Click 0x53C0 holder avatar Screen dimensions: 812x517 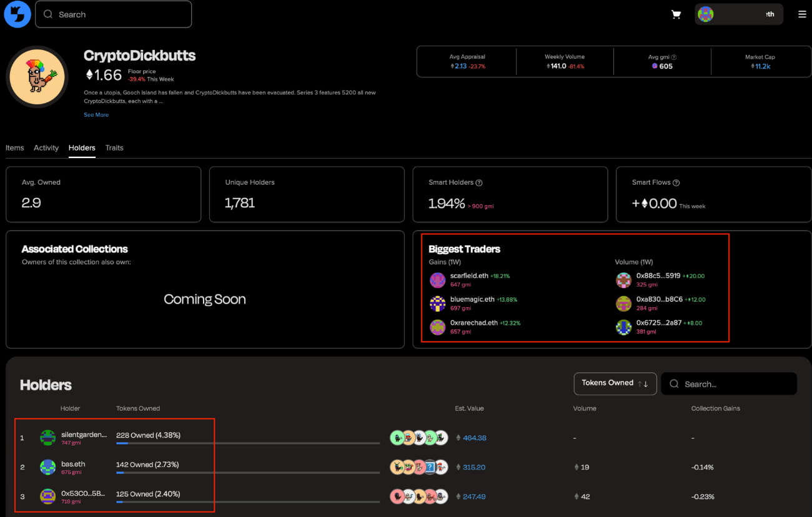(48, 496)
